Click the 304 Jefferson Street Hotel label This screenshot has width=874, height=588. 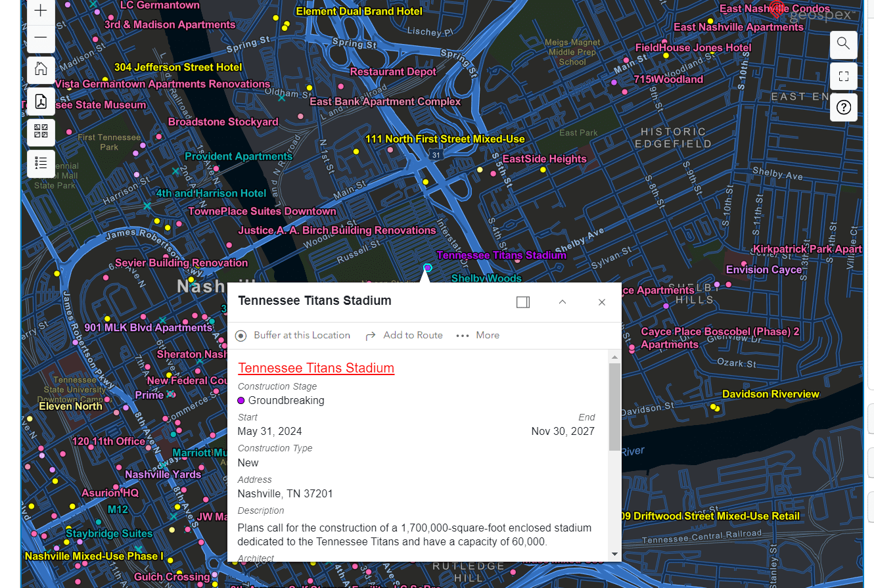pyautogui.click(x=178, y=67)
